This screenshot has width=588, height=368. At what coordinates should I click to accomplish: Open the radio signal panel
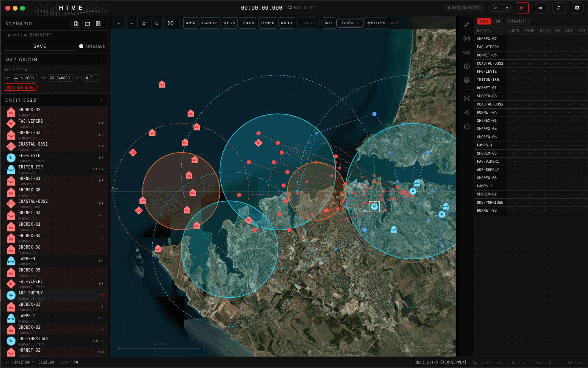tap(467, 38)
